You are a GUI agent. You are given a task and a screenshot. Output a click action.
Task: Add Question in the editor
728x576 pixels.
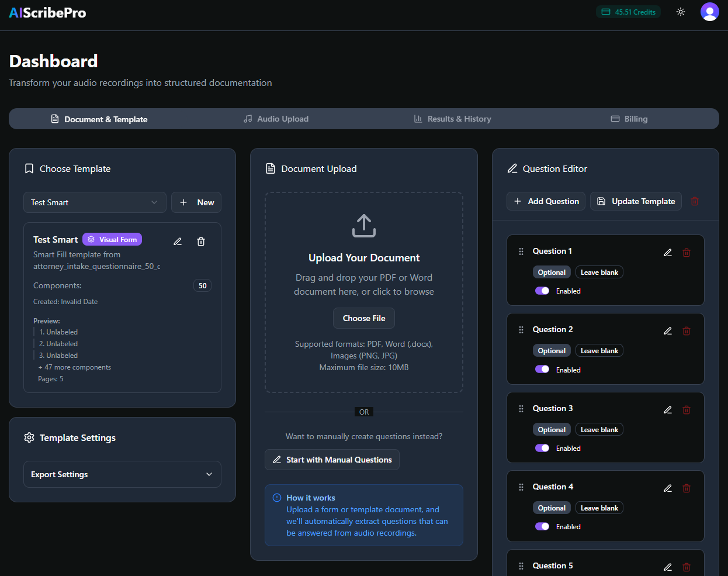(546, 201)
